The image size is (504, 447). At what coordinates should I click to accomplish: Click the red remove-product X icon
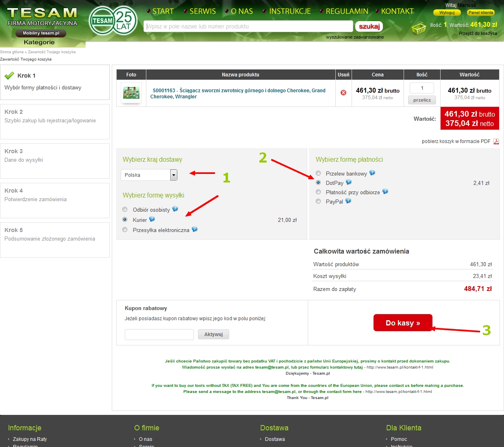pyautogui.click(x=343, y=93)
